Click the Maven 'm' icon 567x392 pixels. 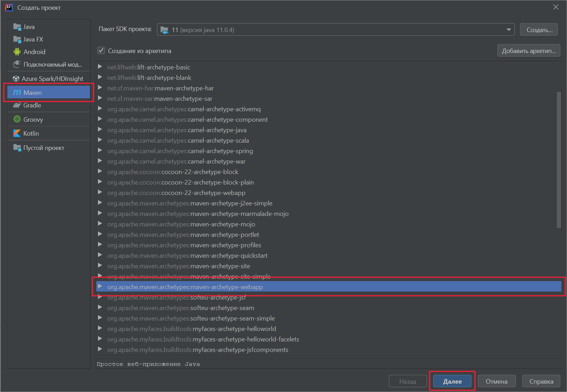(x=17, y=92)
